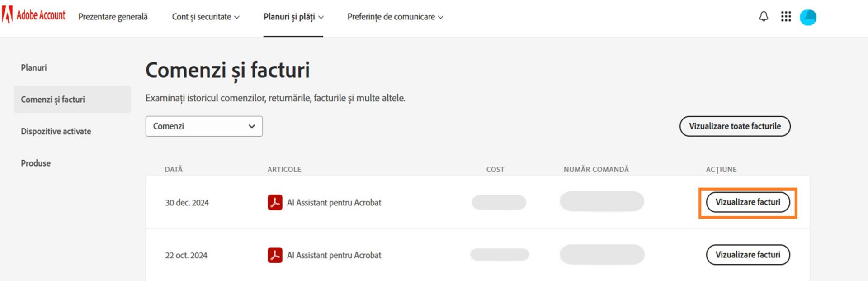Click the profile avatar circle
The height and width of the screenshot is (281, 868).
[808, 17]
